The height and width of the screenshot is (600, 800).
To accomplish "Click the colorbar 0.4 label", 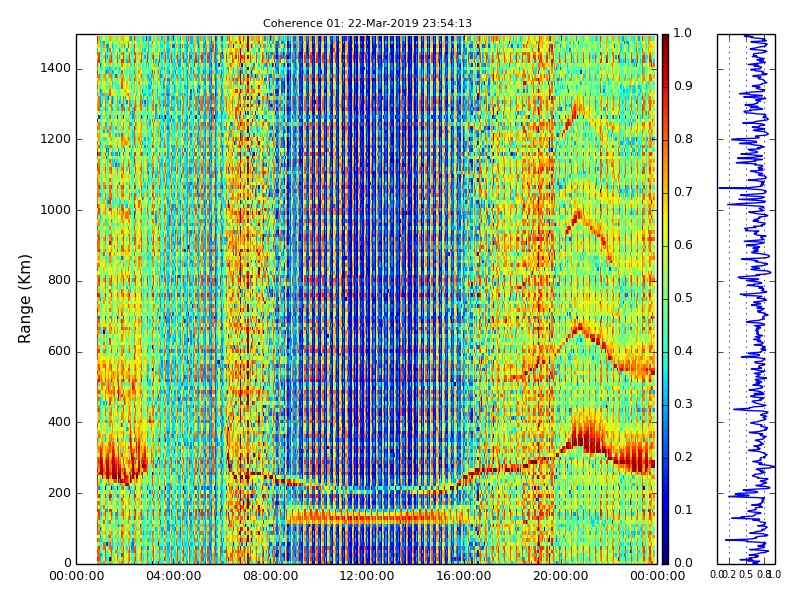I will (x=683, y=351).
